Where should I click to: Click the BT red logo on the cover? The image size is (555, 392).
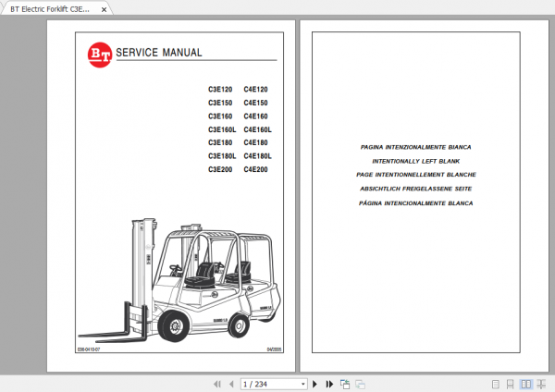coord(100,55)
